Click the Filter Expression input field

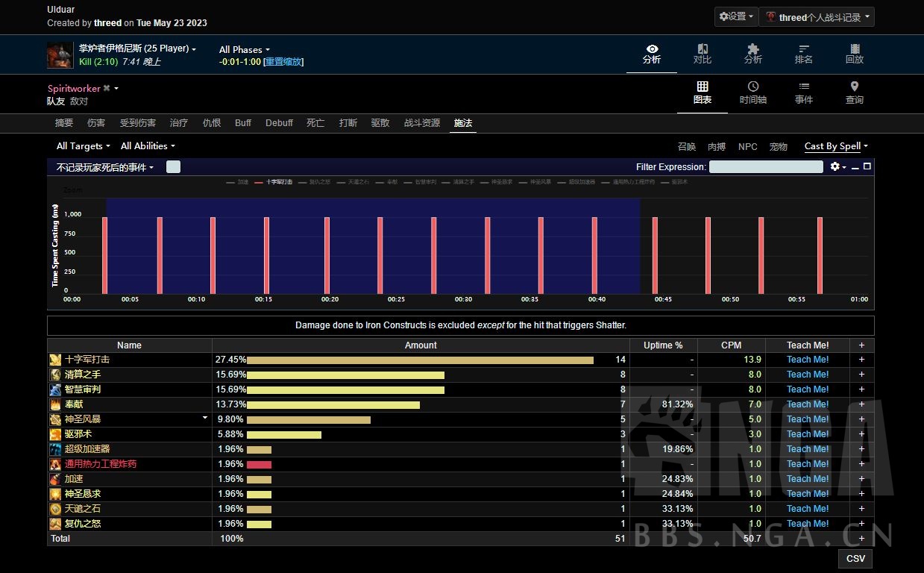pyautogui.click(x=766, y=167)
